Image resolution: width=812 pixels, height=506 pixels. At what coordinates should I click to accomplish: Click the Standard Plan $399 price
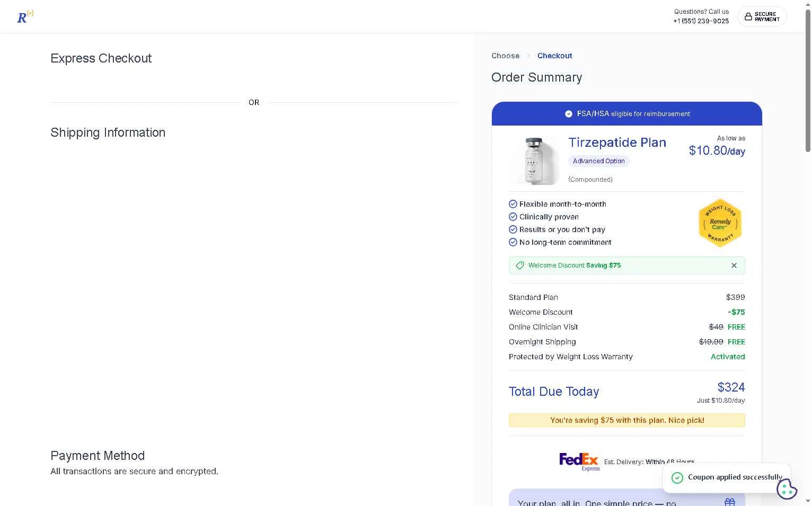click(x=735, y=297)
